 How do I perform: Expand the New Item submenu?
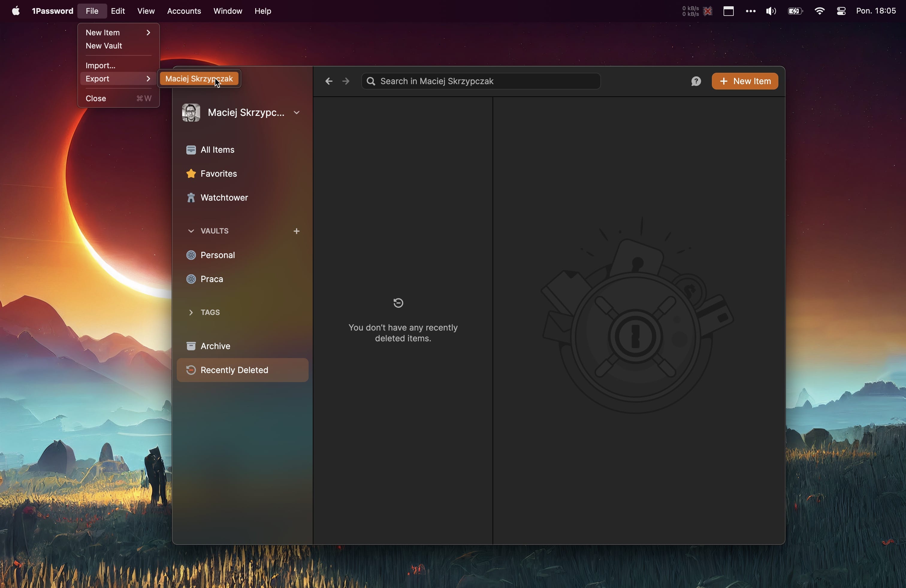(118, 33)
